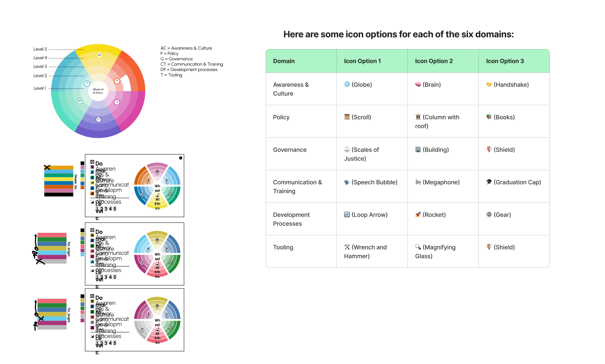Select the T marker on the rainbow wheel
This screenshot has height=364, width=605.
pos(87,84)
